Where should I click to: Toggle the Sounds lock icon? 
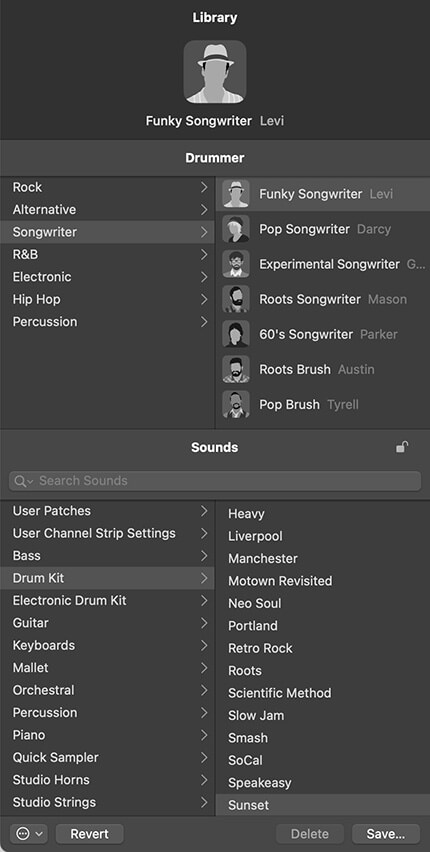[x=402, y=447]
